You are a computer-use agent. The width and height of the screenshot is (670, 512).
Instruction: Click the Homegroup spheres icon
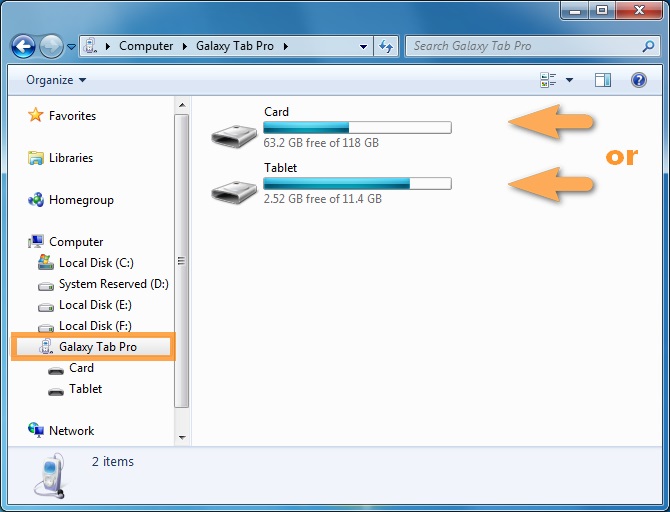(36, 200)
